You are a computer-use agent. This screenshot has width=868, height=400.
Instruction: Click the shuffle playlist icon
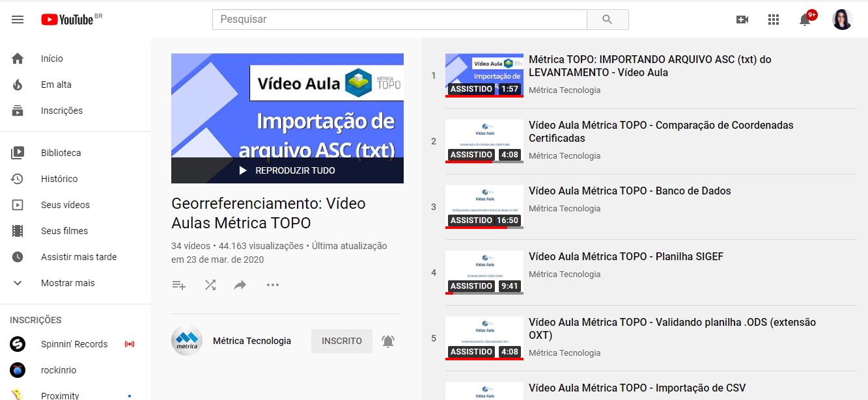point(210,285)
